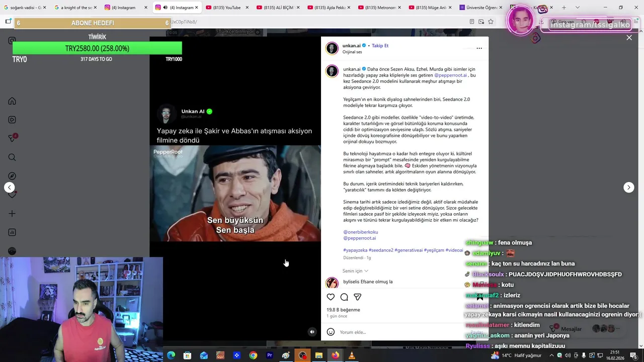
Task: Open the taskbar clock showing 21:51
Action: [x=615, y=355]
